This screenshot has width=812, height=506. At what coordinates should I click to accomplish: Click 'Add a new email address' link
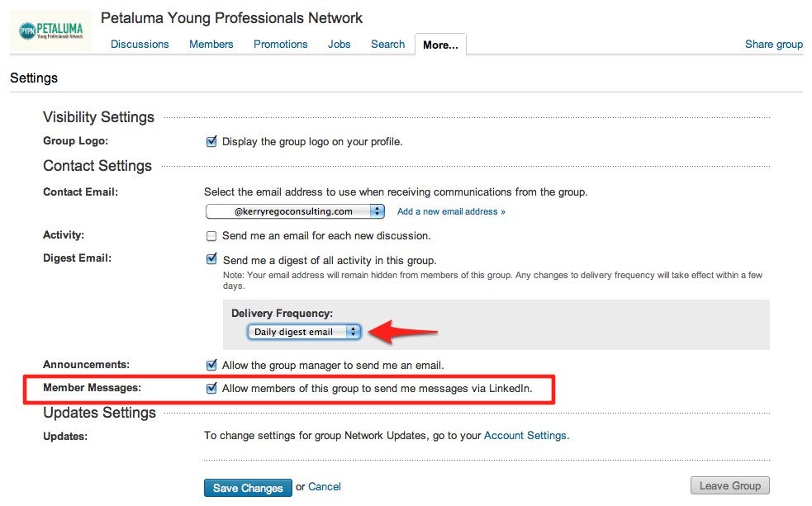[x=450, y=210]
